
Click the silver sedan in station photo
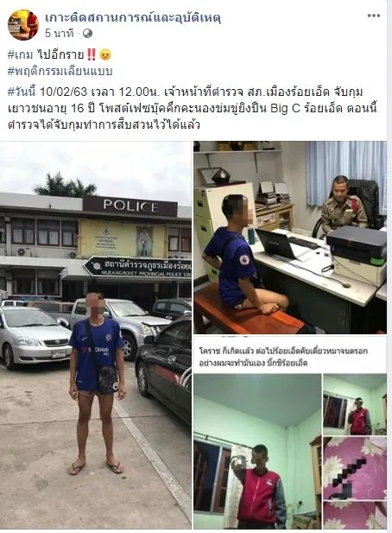[x=34, y=337]
